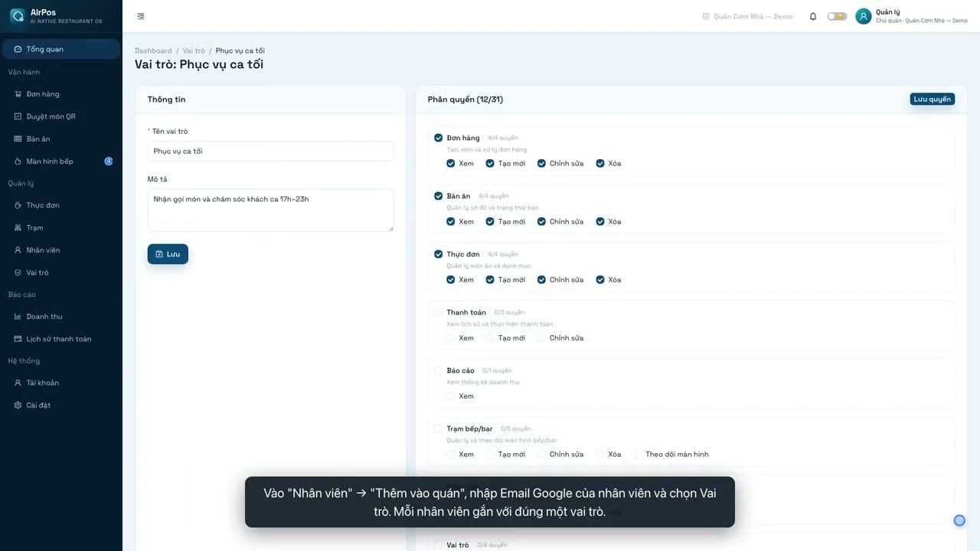Click the Doanh thu chart icon

pos(18,316)
